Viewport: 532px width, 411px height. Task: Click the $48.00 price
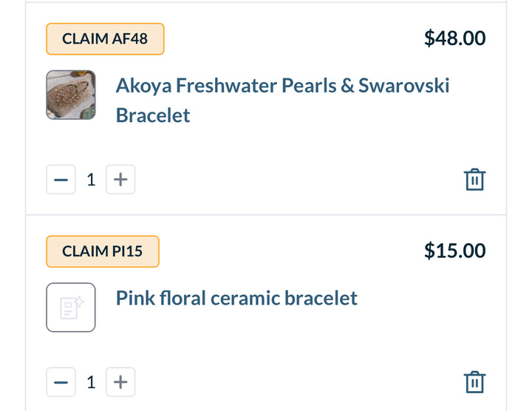coord(454,38)
